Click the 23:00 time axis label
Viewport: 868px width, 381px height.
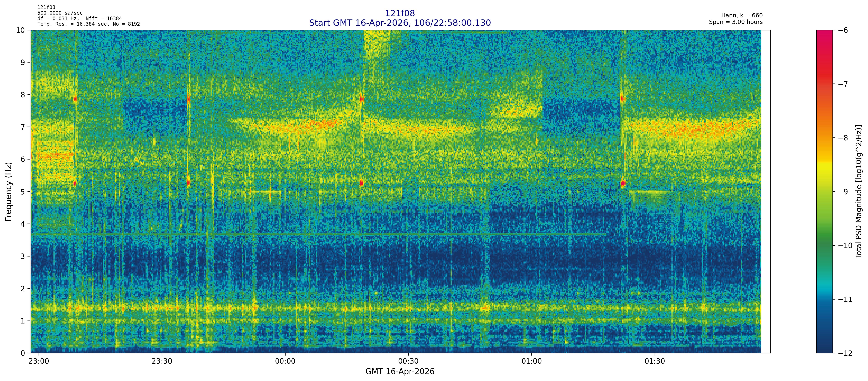[39, 362]
